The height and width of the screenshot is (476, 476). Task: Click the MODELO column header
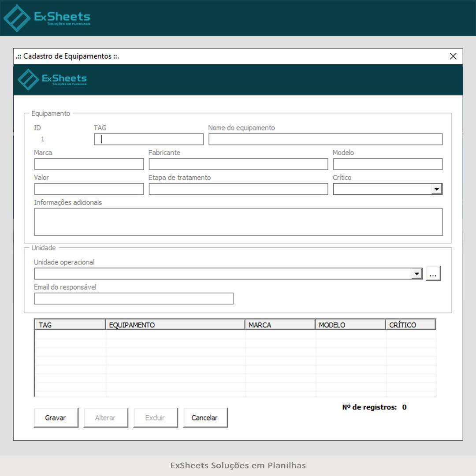pyautogui.click(x=351, y=325)
